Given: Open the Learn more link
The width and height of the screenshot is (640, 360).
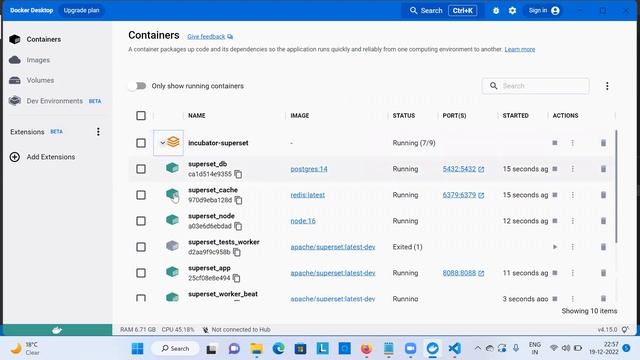Looking at the screenshot, I should coord(520,49).
